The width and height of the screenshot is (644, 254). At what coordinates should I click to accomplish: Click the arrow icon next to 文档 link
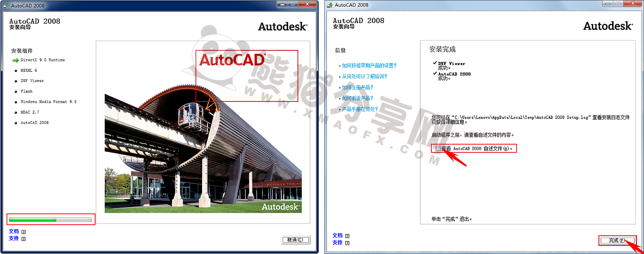pos(24,231)
